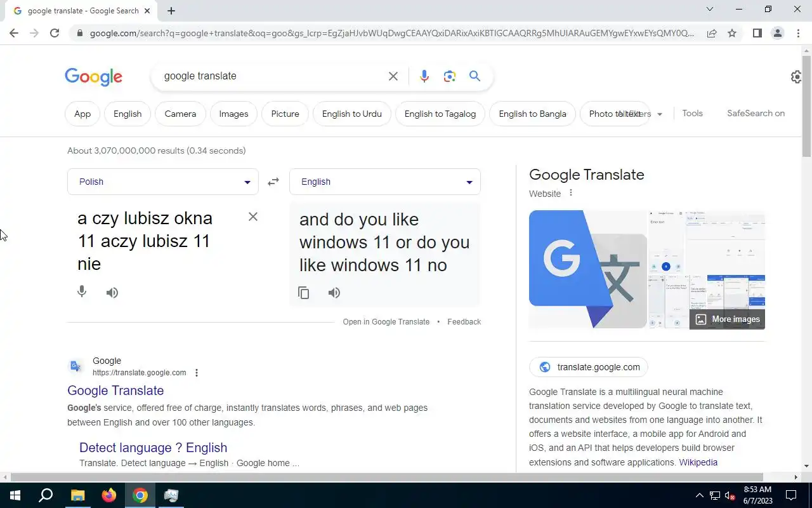Launch File Explorer from taskbar
The height and width of the screenshot is (508, 812).
77,495
